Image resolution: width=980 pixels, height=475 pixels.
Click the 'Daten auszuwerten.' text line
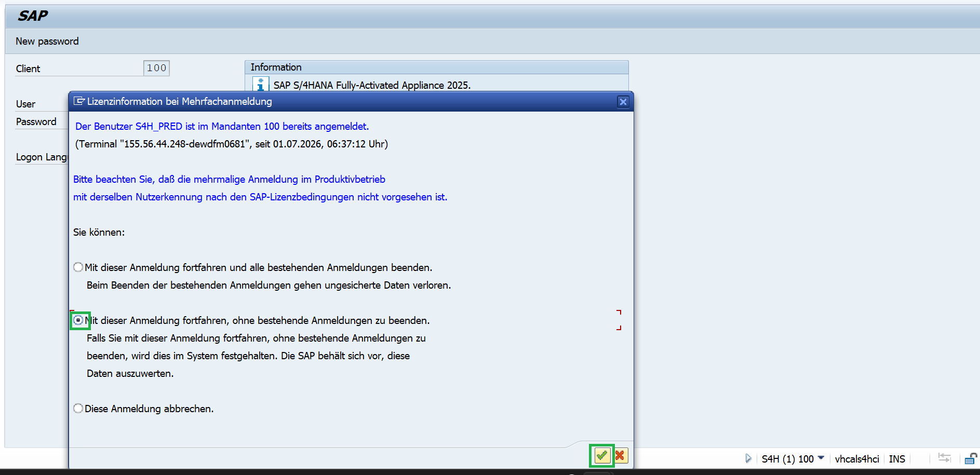pos(130,373)
